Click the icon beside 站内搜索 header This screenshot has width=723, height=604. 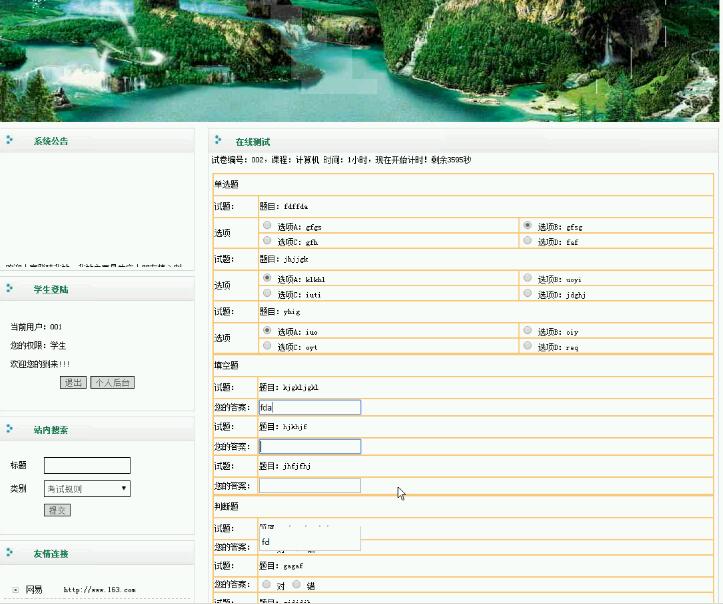[x=10, y=429]
